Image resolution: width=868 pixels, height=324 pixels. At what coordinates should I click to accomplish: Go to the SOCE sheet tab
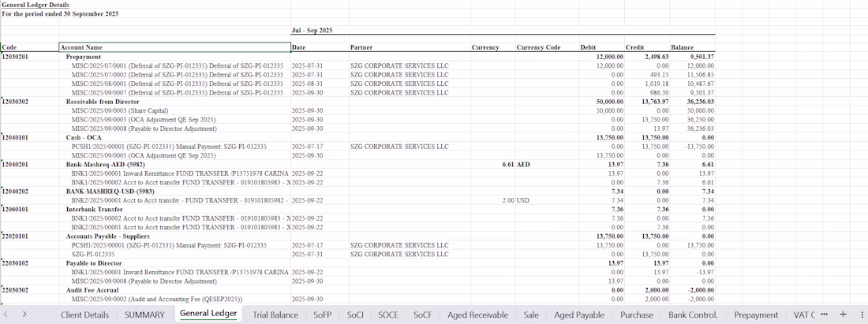point(388,315)
